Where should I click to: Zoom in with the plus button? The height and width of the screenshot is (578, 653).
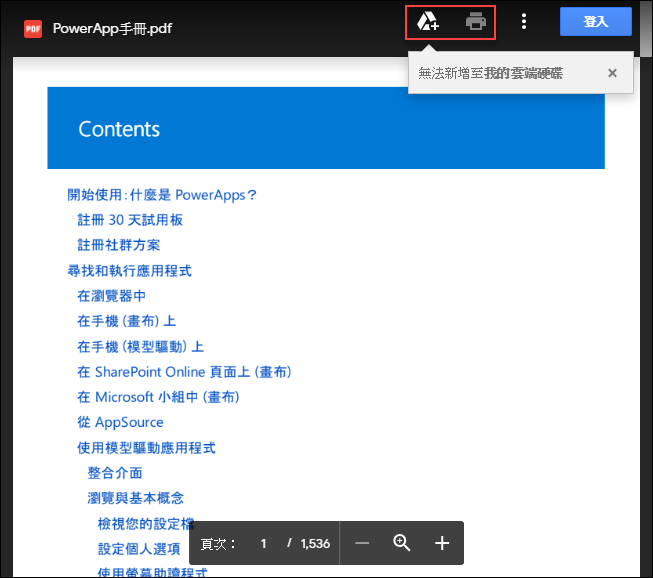(442, 543)
